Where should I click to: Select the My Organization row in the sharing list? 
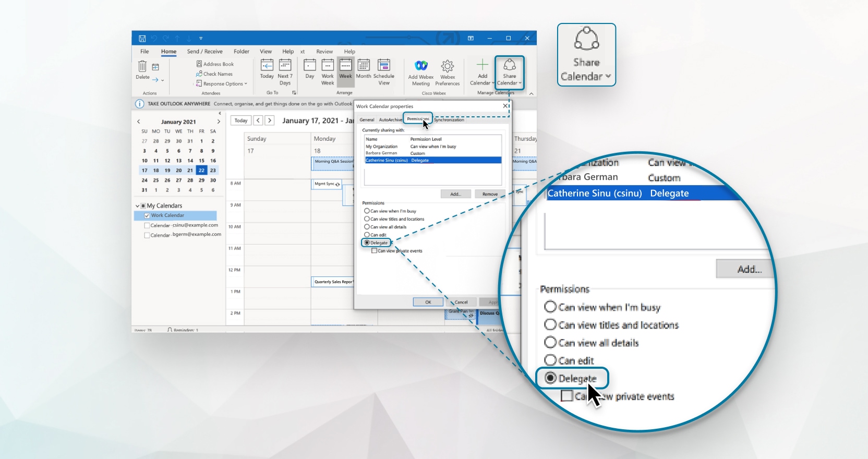point(433,147)
